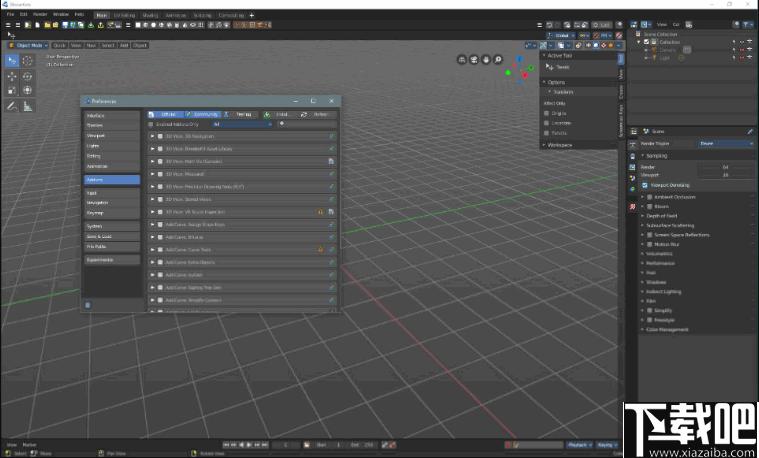Choose the Measure tool
Screen dimensions: 759x458
pyautogui.click(x=27, y=105)
